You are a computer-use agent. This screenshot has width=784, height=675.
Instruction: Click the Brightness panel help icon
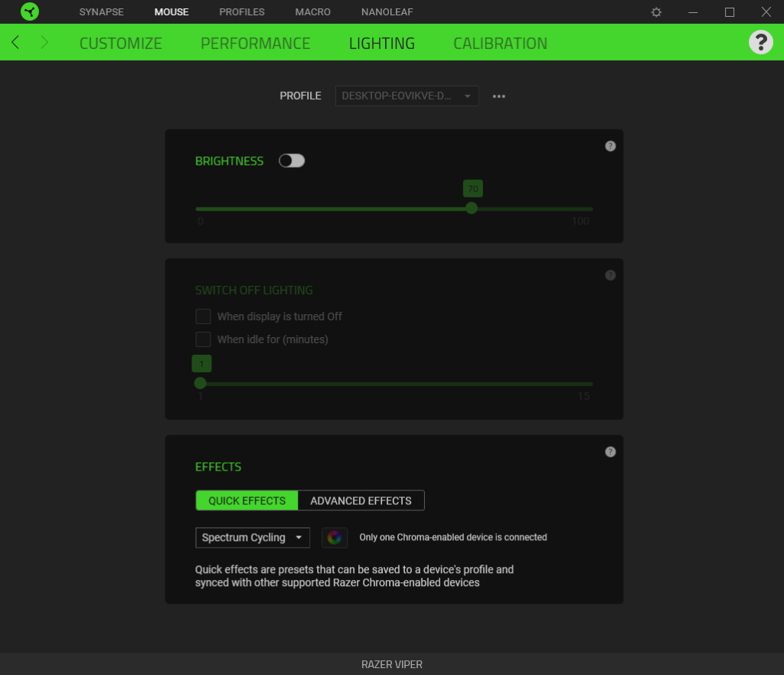(x=610, y=146)
